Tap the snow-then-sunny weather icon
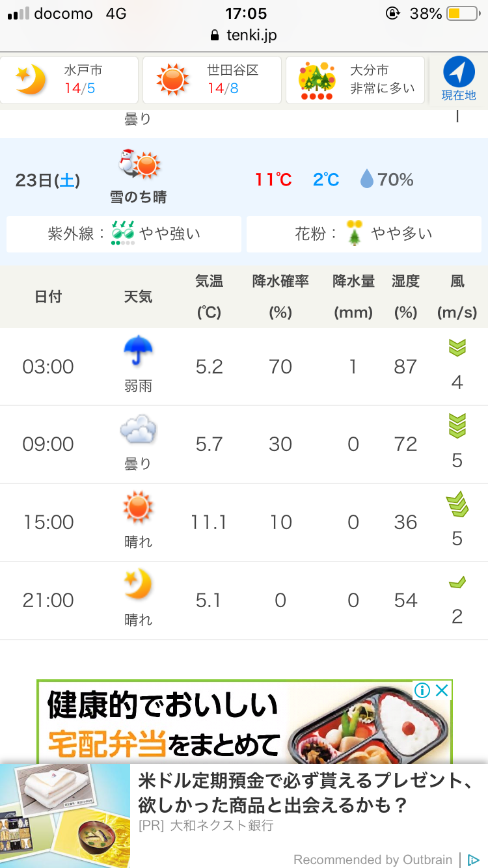The width and height of the screenshot is (488, 868). coord(139,165)
